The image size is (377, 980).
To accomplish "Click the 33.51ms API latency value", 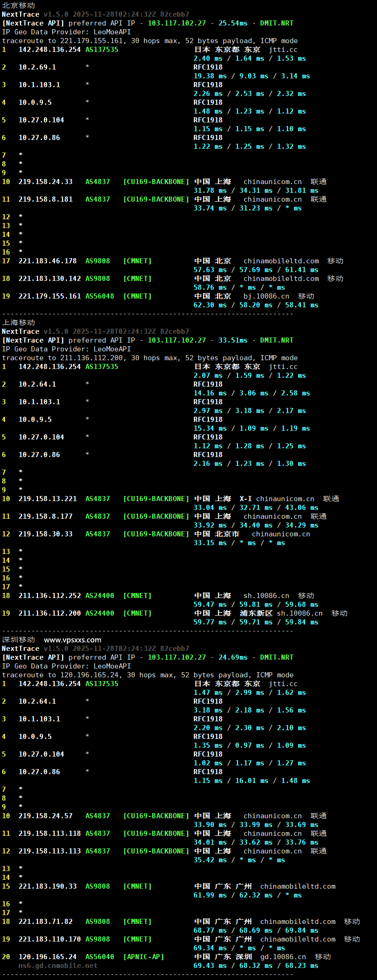I will (x=233, y=340).
